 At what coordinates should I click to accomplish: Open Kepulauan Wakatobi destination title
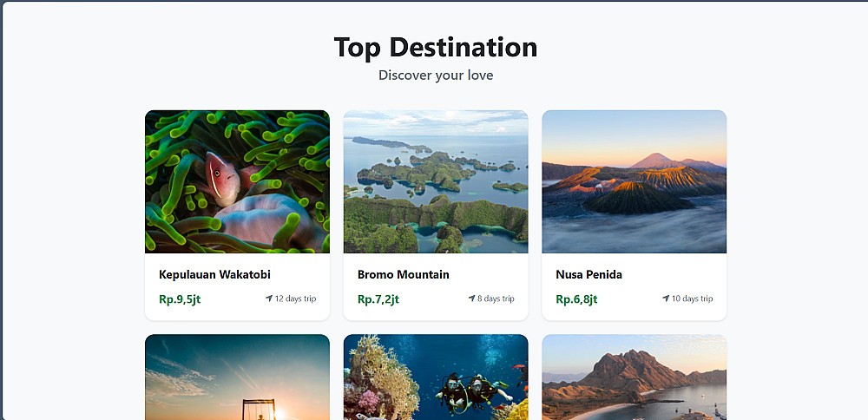pyautogui.click(x=214, y=274)
